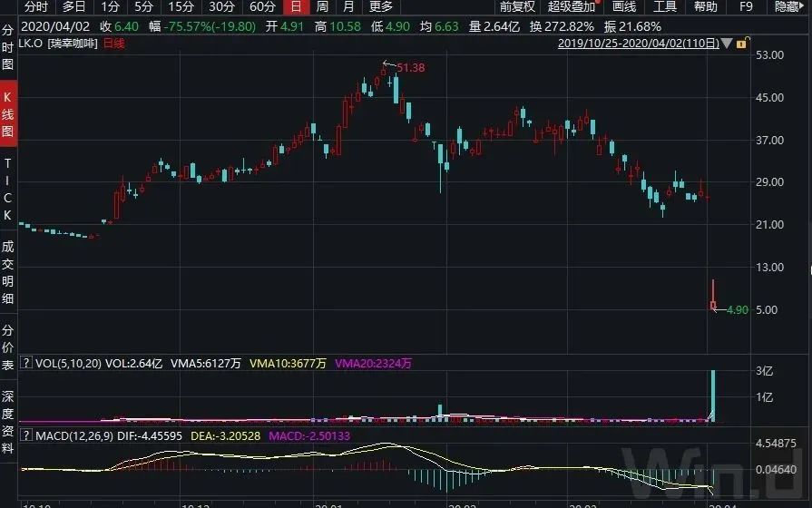The width and height of the screenshot is (812, 508).
Task: Click the 幅 -75.57%(-19.80) change value
Action: [x=202, y=26]
